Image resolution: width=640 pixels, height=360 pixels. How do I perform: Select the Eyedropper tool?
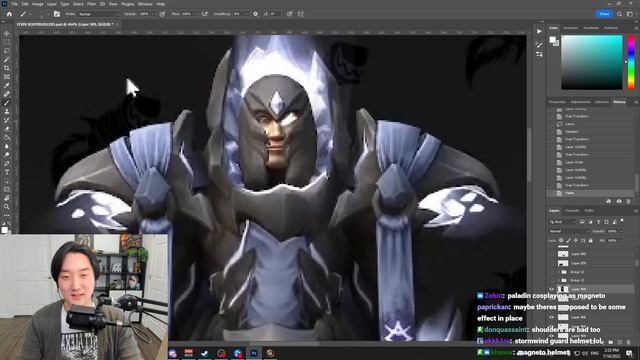7,85
